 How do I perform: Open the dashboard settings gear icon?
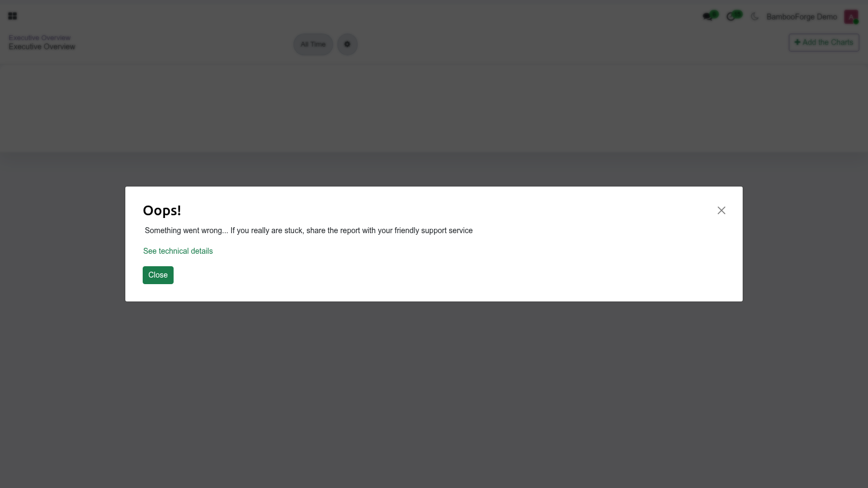(347, 44)
